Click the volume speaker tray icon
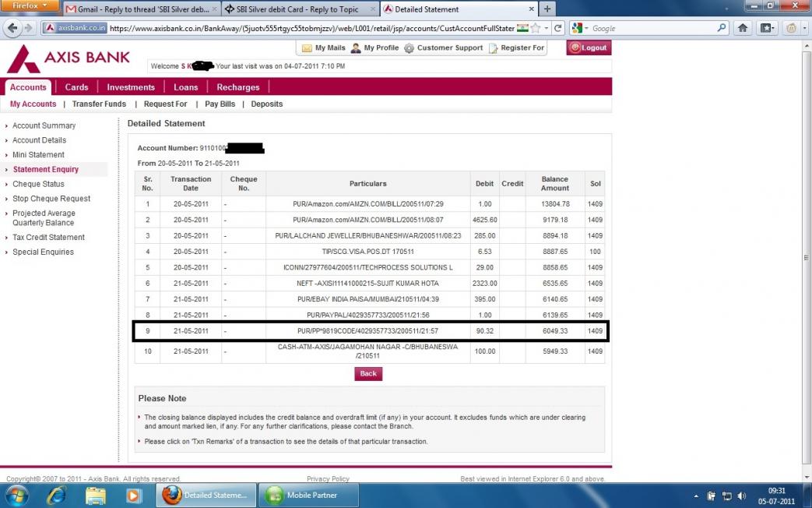 [741, 496]
